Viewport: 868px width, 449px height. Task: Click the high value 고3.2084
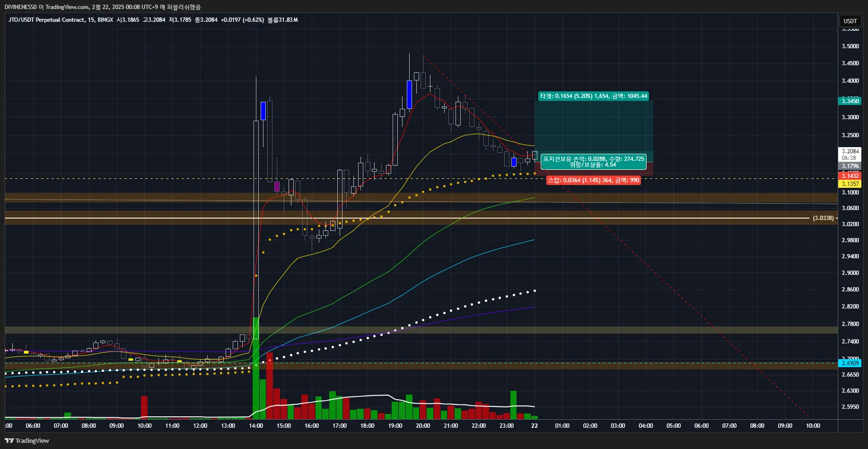pyautogui.click(x=154, y=20)
